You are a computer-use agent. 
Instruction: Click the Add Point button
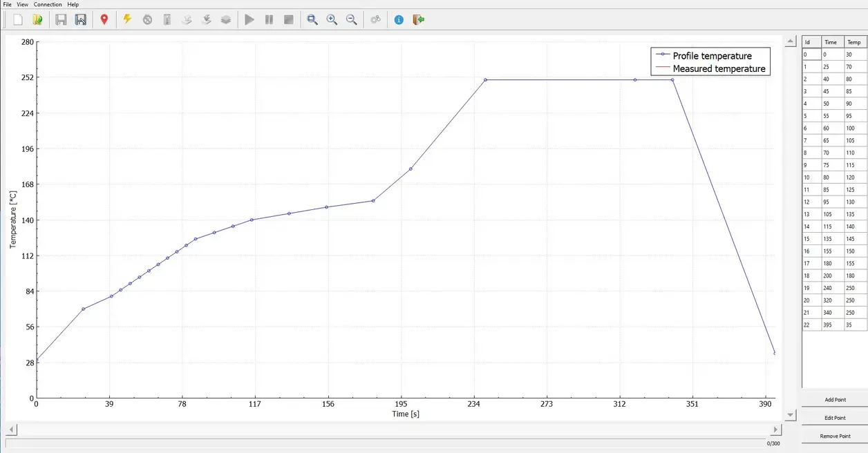pyautogui.click(x=835, y=400)
